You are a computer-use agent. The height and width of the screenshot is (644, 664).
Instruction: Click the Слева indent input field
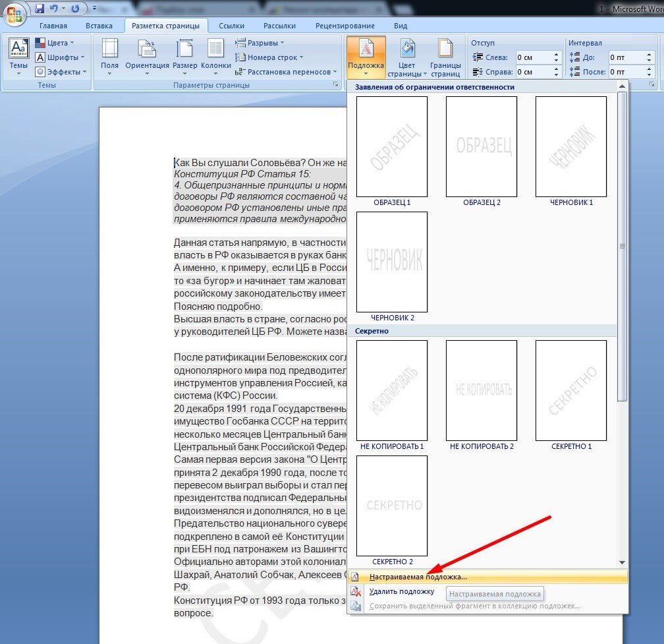pos(534,57)
